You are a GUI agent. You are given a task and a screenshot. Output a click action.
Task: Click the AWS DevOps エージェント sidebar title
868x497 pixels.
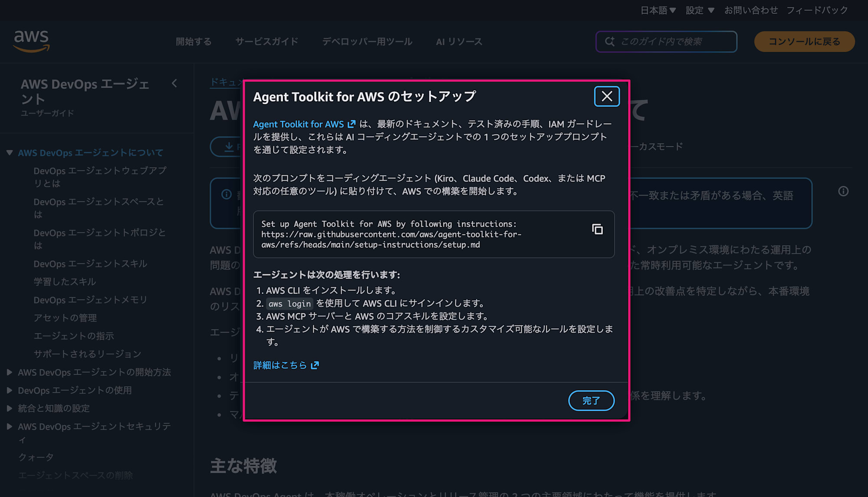tap(85, 92)
